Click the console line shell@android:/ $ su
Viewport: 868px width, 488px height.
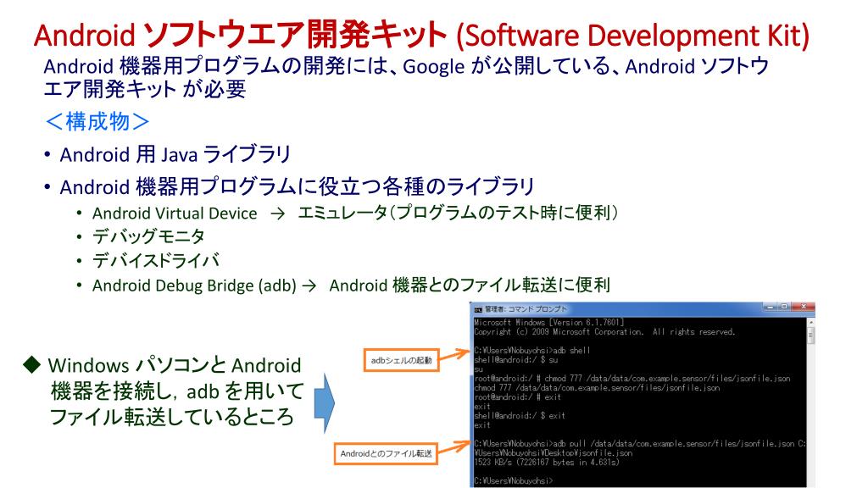pos(516,359)
